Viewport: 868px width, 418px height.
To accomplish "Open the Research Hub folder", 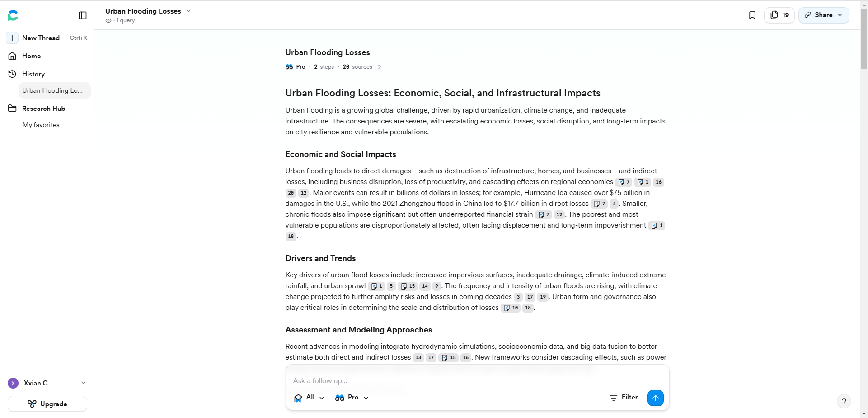I will [x=44, y=108].
